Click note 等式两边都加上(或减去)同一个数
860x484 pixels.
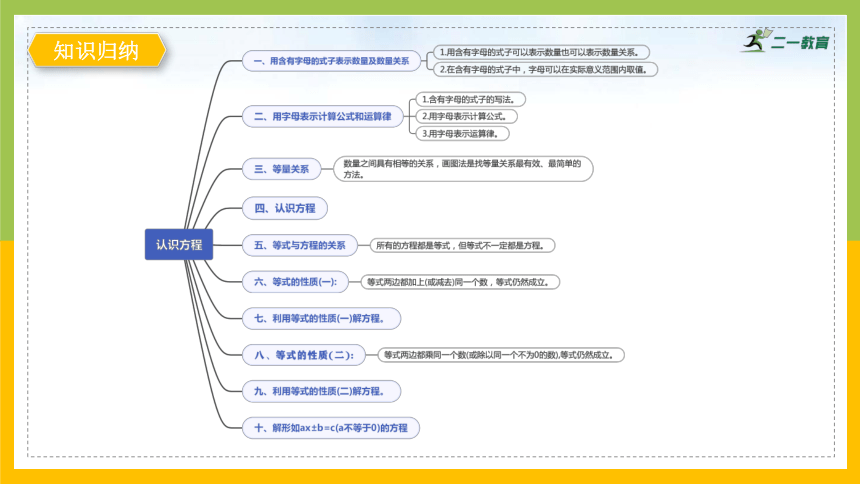click(460, 282)
